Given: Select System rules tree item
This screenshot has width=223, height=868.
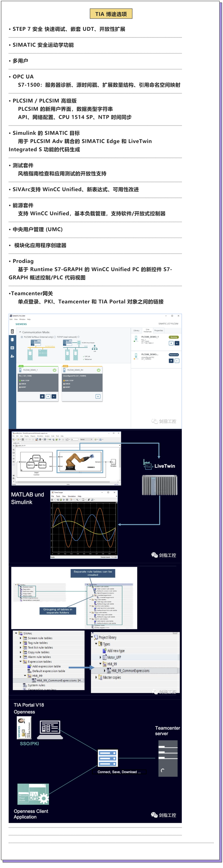Looking at the screenshot, I should [x=36, y=685].
